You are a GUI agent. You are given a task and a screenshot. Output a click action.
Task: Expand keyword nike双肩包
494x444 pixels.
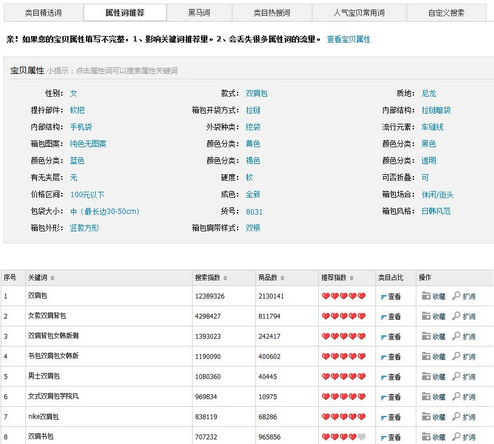click(464, 416)
